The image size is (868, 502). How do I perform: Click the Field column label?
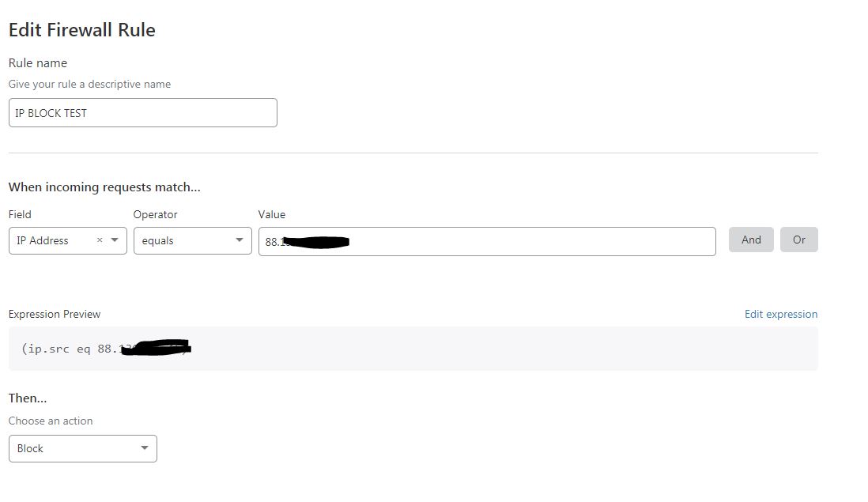click(20, 215)
